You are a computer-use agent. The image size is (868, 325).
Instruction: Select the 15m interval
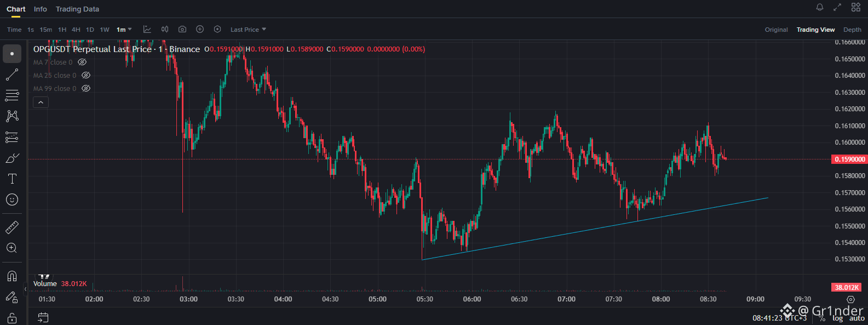(x=46, y=30)
